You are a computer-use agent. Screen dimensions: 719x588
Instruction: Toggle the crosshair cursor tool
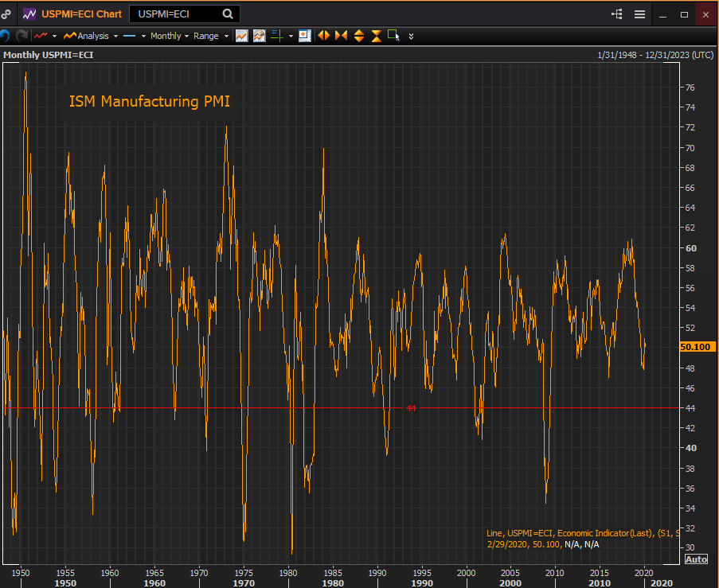point(277,36)
